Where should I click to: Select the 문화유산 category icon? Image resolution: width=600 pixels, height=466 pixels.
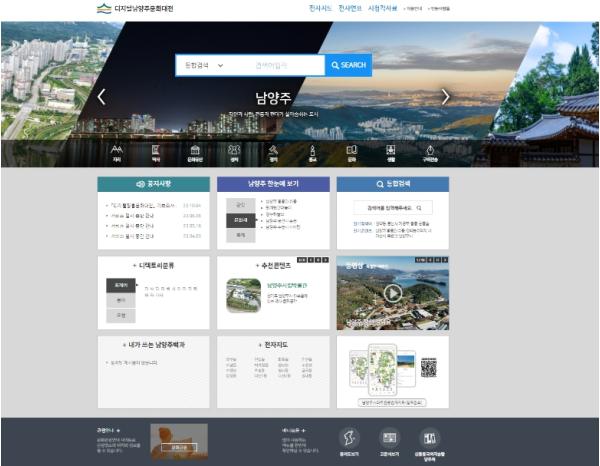[194, 153]
